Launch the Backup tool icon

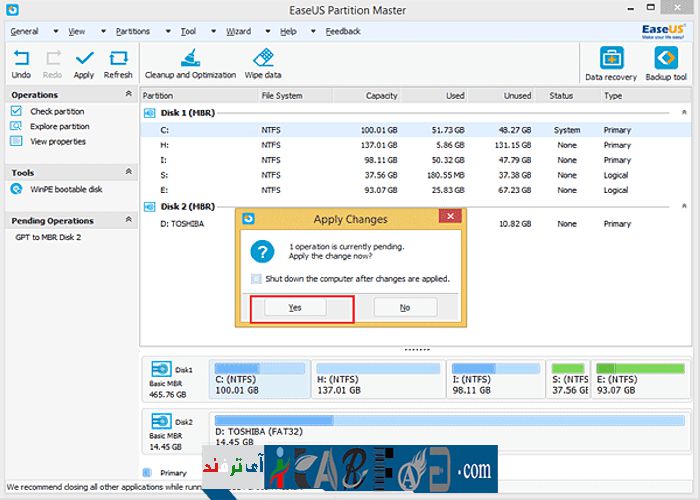point(666,59)
